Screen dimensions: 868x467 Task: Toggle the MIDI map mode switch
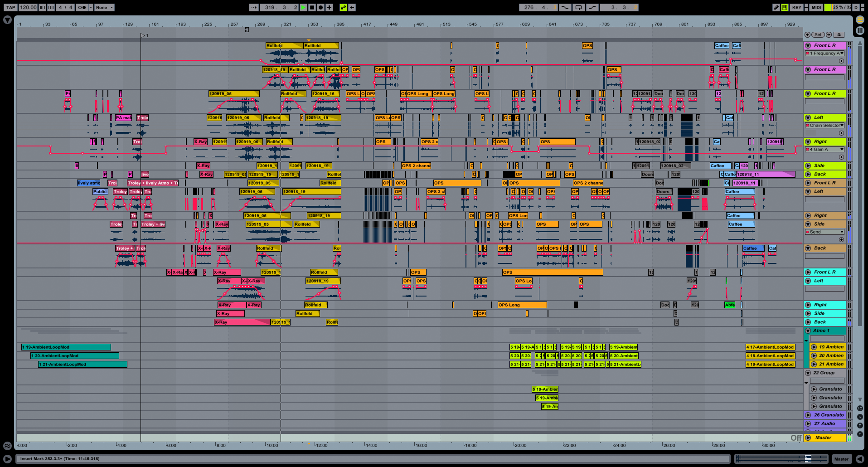[816, 7]
